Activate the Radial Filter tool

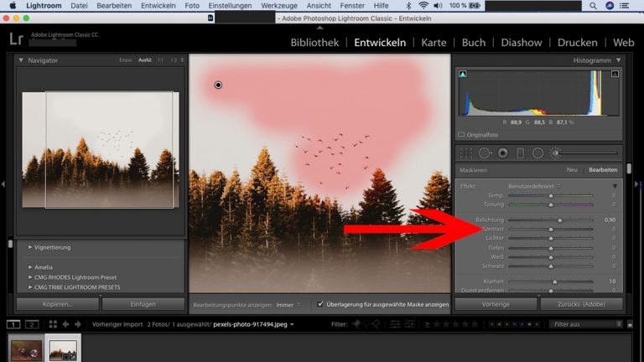538,153
